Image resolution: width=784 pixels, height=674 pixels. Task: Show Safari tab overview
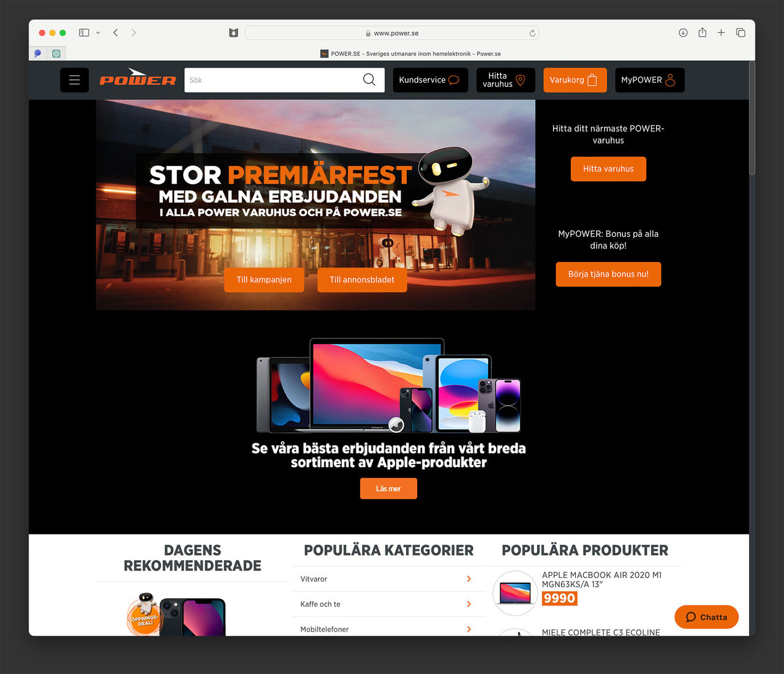coord(741,32)
